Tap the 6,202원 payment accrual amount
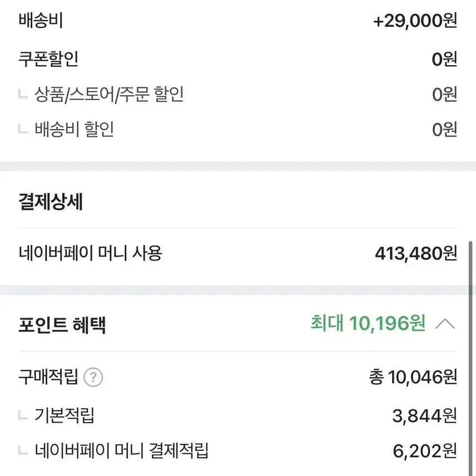 425,451
